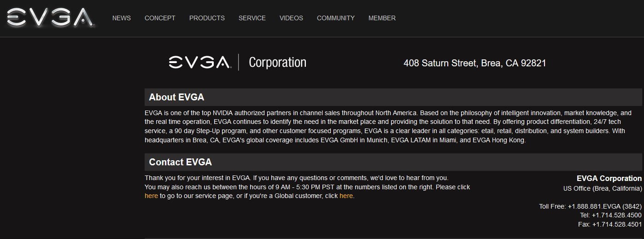The width and height of the screenshot is (644, 239).
Task: Click the 'here' link for Global customers
Action: [x=346, y=196]
